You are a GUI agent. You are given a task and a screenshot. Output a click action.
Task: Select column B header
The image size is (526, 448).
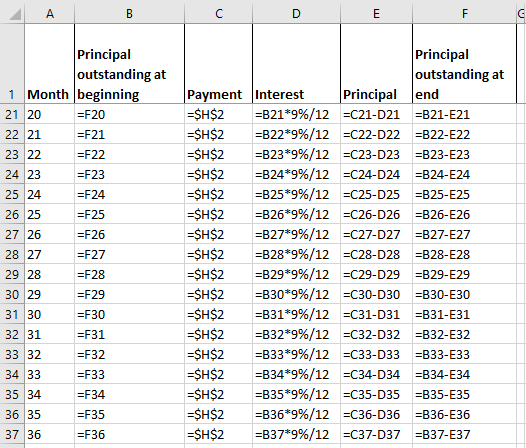point(129,13)
